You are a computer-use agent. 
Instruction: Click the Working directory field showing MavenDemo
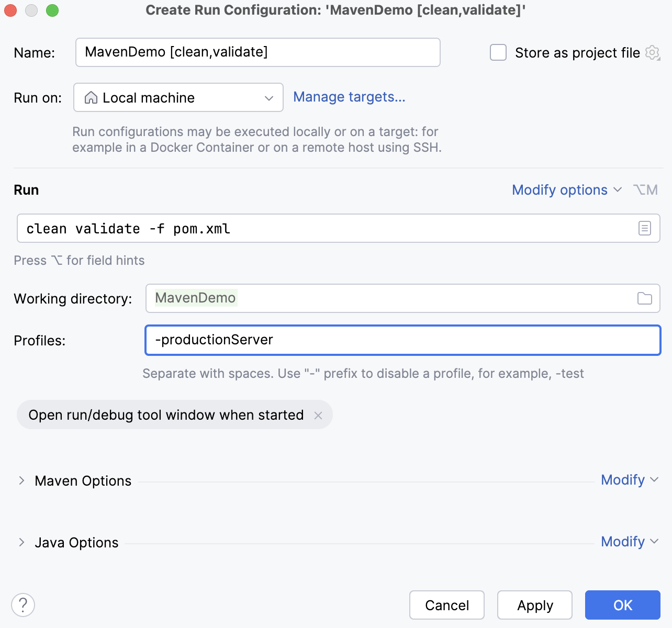[x=366, y=298]
